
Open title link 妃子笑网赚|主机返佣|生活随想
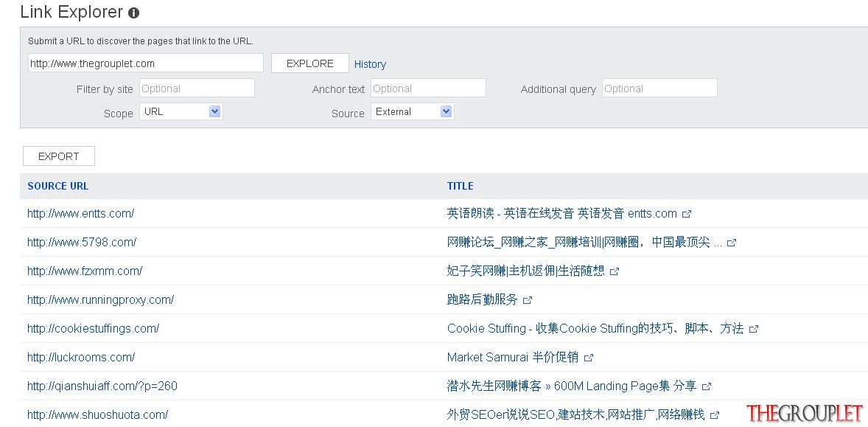coord(526,271)
